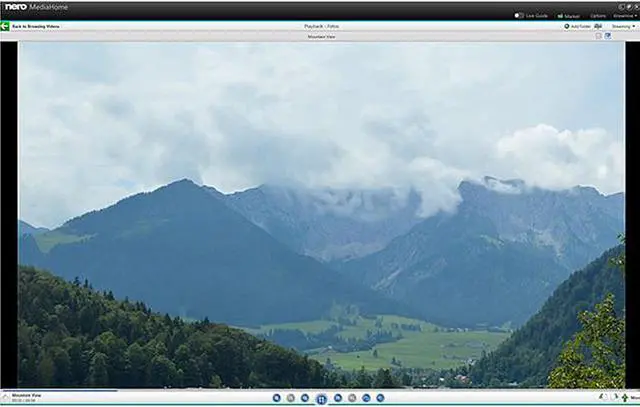Viewport: 640px width, 407px height.
Task: Go back via 'Back to Browsing Videos' link
Action: (36, 26)
